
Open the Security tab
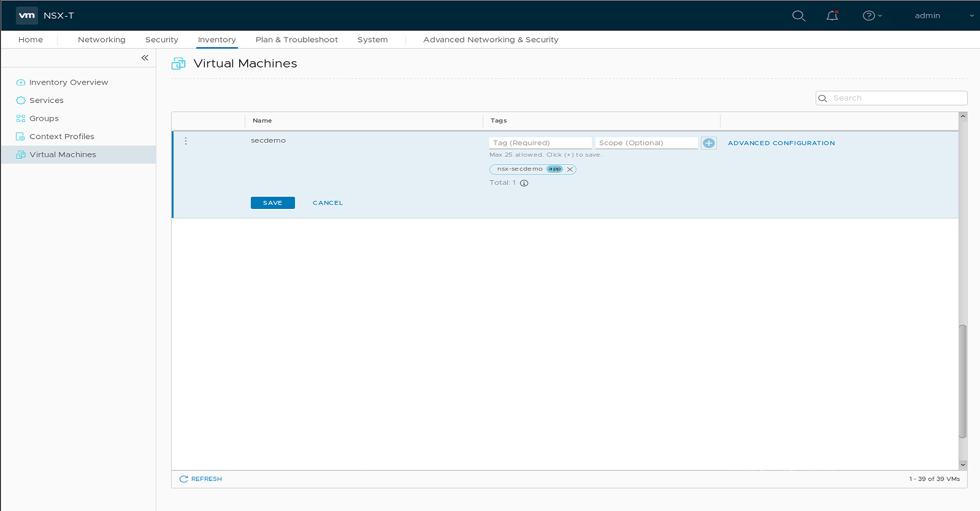(162, 40)
